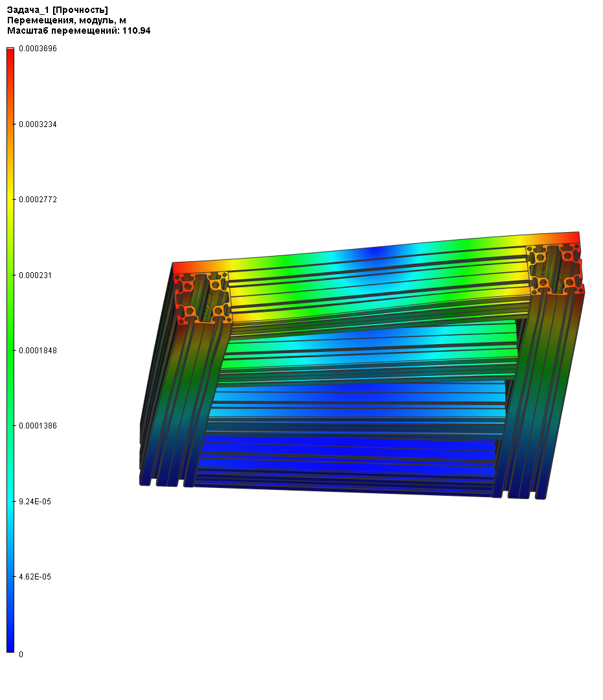Click legend maximum value 0.0003696
Viewport: 603px width, 700px height.
click(x=38, y=49)
